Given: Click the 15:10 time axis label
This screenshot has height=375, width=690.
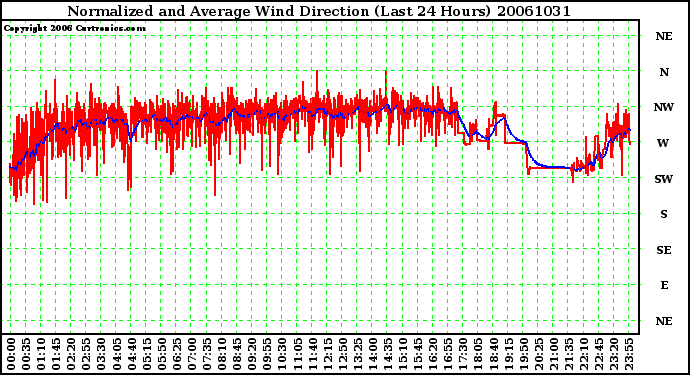Looking at the screenshot, I should pos(403,354).
